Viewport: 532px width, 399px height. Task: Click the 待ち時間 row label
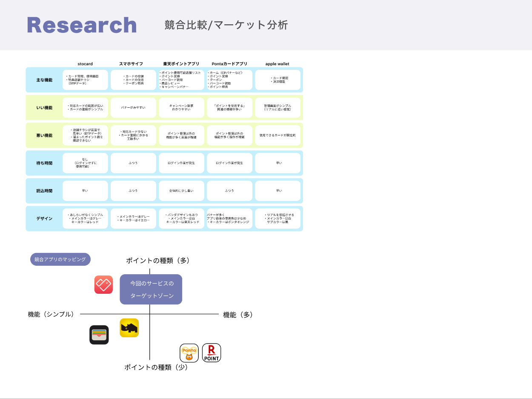point(44,163)
